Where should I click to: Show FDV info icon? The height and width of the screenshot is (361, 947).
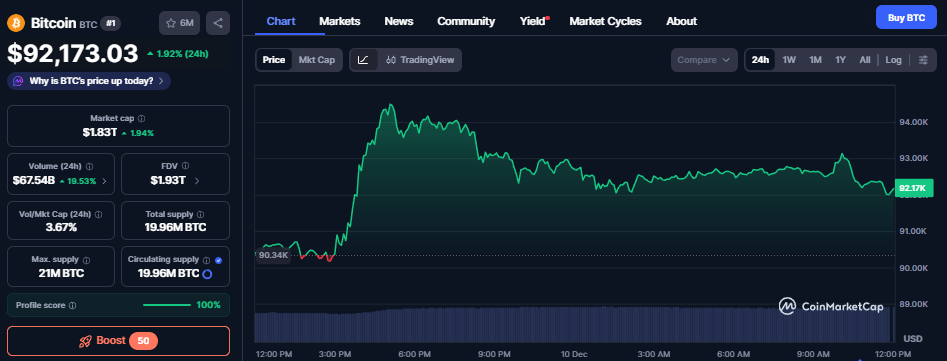[185, 165]
